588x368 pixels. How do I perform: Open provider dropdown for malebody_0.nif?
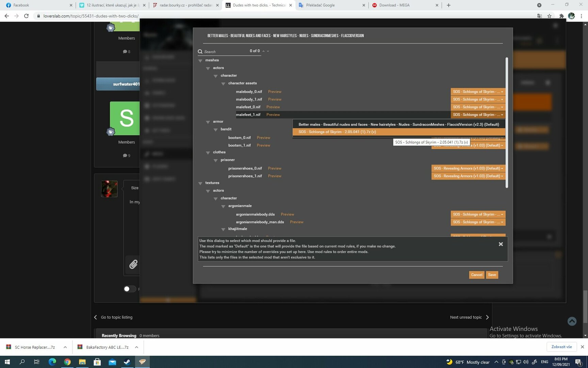[x=478, y=92]
